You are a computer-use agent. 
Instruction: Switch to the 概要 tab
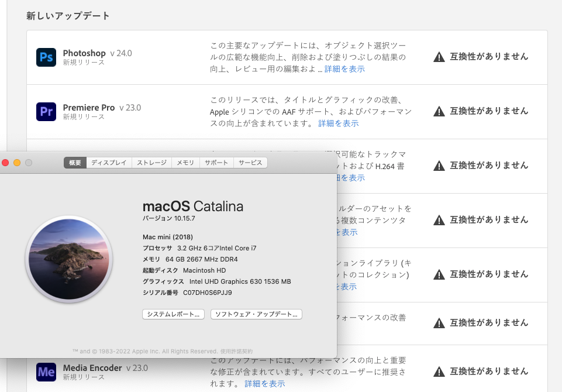(x=75, y=163)
